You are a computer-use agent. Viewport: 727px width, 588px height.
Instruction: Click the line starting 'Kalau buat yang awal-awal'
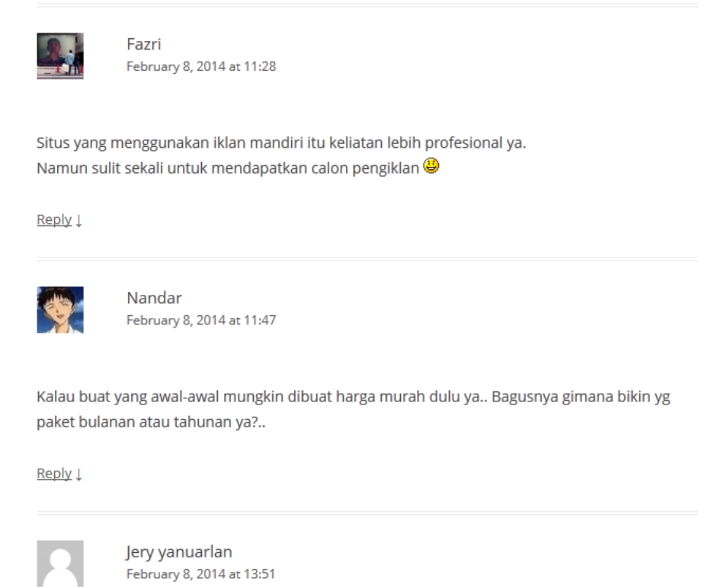point(354,397)
